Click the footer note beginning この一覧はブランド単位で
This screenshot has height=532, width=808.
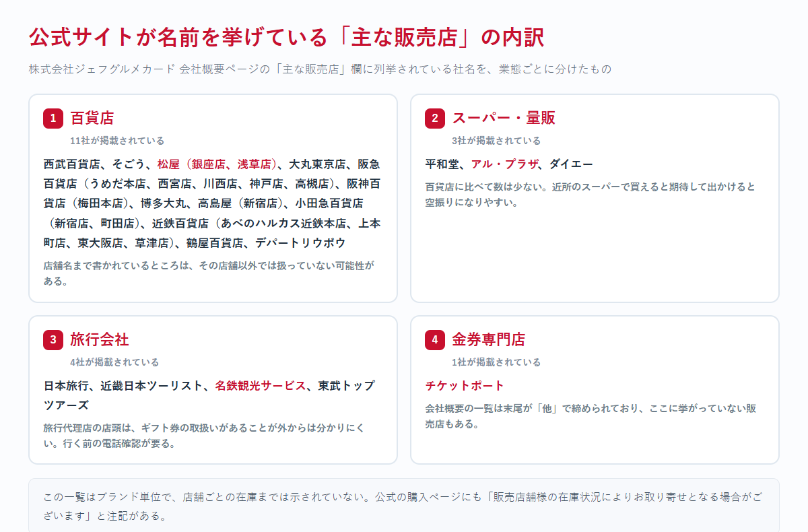[x=403, y=506]
